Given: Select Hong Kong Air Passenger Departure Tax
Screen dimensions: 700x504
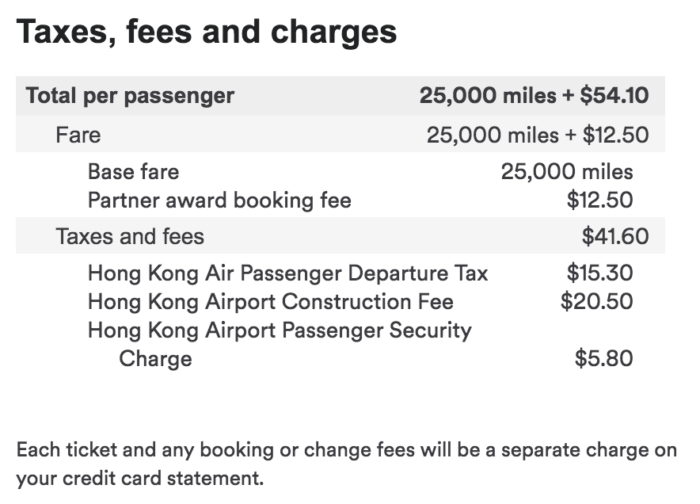Looking at the screenshot, I should click(288, 273).
